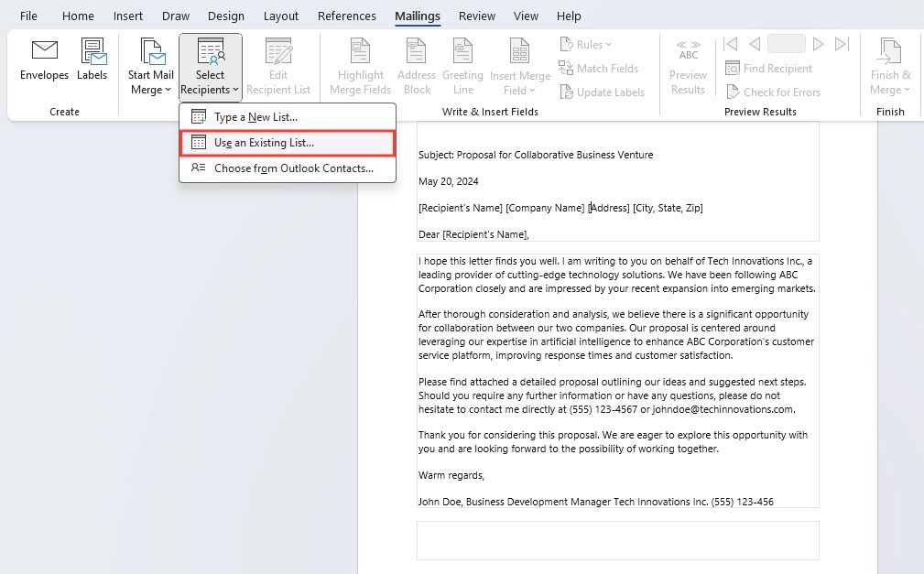This screenshot has height=574, width=924.
Task: Open Start Mail Merge dropdown
Action: [x=150, y=67]
